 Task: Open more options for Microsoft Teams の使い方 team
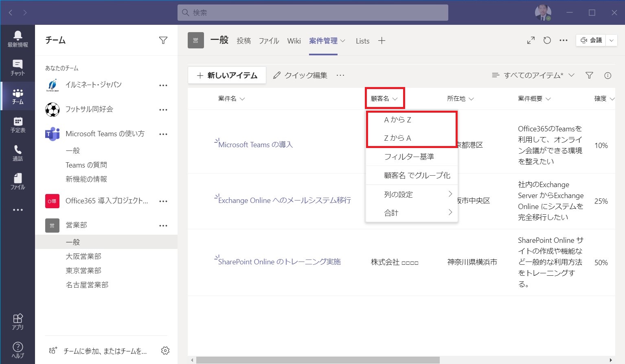coord(163,134)
